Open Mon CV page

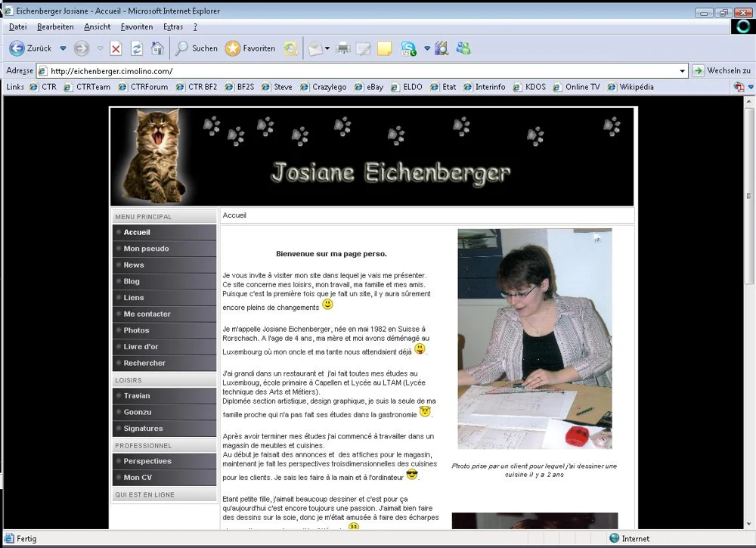(164, 478)
